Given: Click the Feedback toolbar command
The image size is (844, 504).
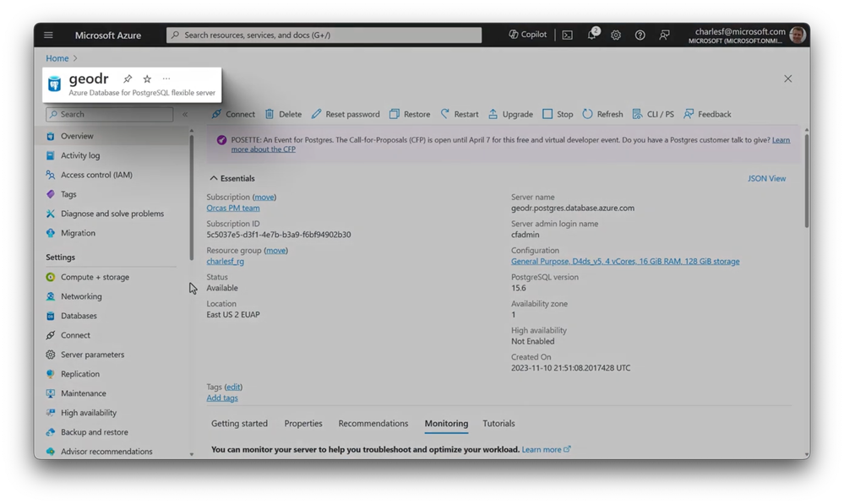Looking at the screenshot, I should [707, 114].
